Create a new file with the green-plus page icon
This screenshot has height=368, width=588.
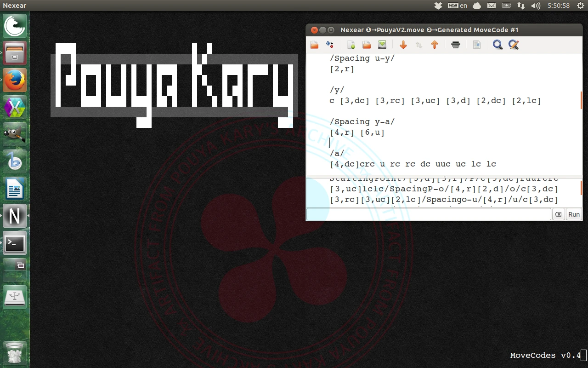click(351, 45)
